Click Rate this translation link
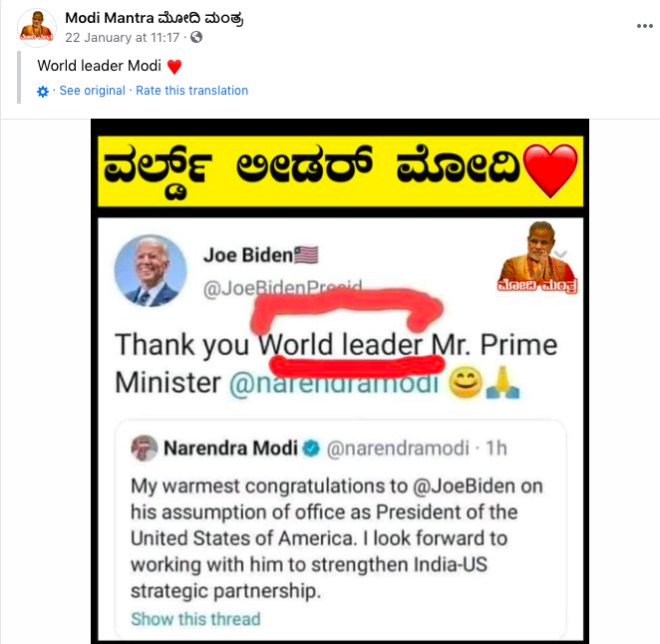Image resolution: width=660 pixels, height=644 pixels. click(x=192, y=91)
